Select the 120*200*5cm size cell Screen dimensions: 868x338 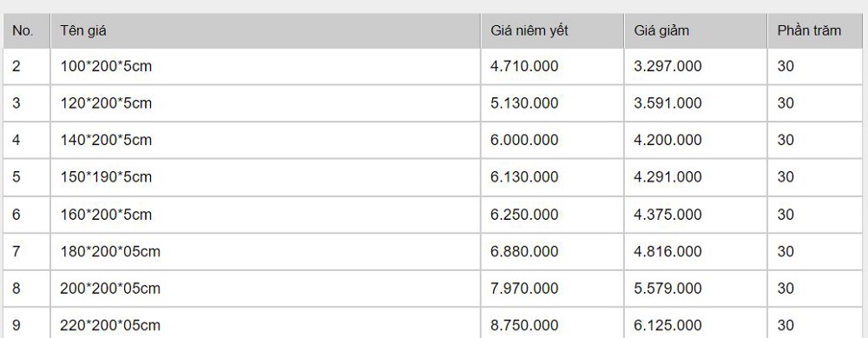(x=265, y=103)
